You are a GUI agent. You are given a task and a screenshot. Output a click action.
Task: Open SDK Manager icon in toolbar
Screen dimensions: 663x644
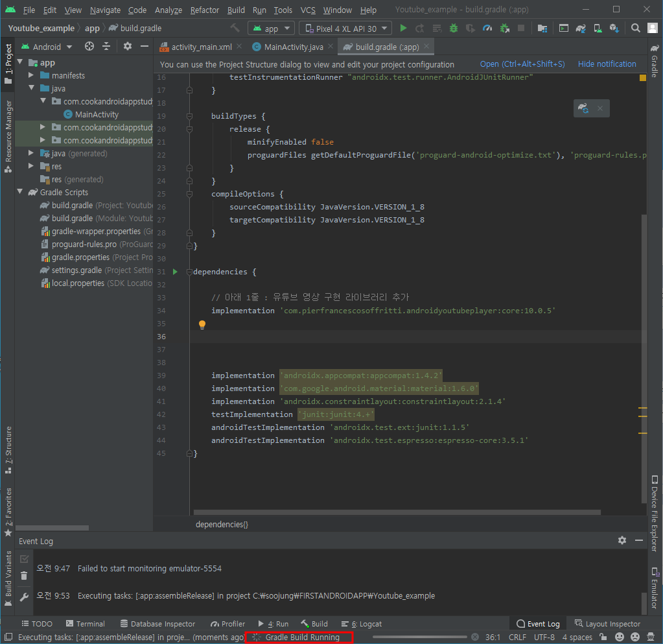(614, 29)
